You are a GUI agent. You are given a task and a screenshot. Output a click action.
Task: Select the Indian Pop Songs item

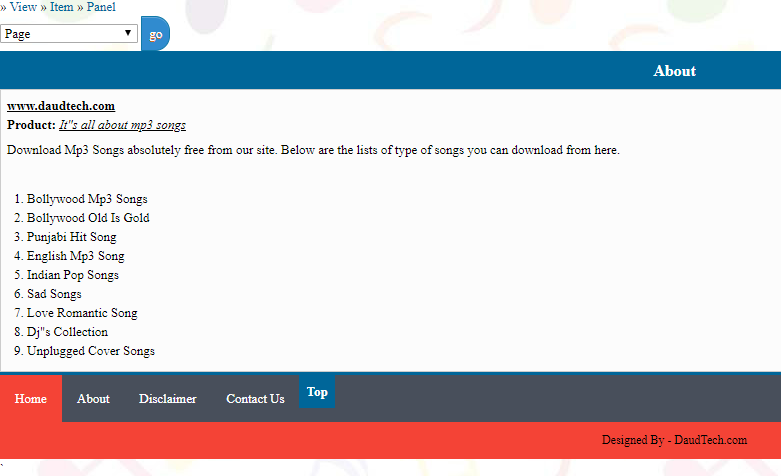coord(73,275)
